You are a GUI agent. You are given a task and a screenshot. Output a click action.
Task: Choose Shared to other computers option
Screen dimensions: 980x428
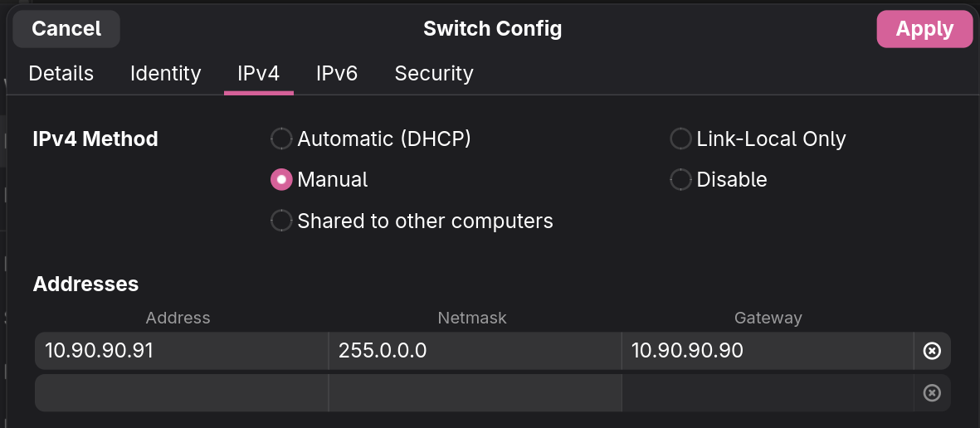[282, 221]
